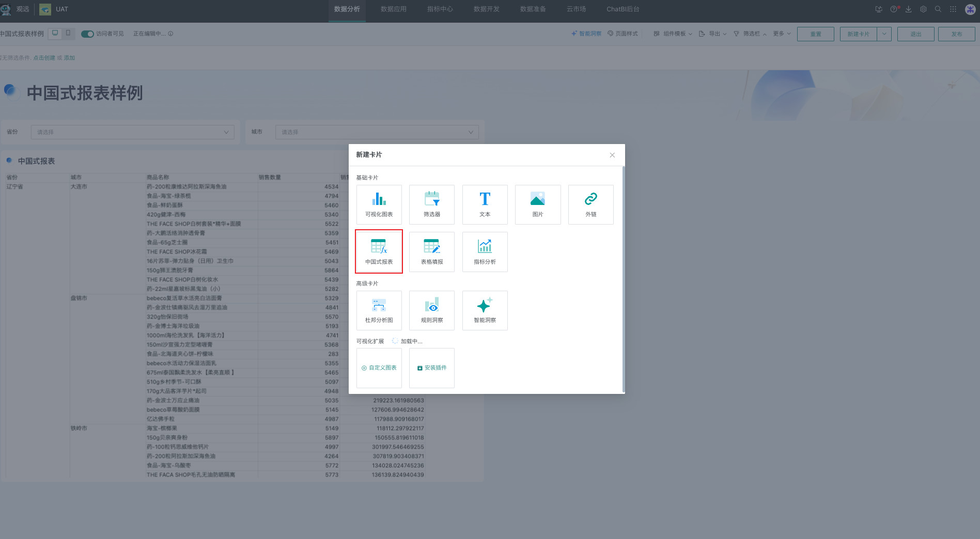Select the 规则洞察 card icon
Screen dimensions: 980x539
click(x=431, y=310)
